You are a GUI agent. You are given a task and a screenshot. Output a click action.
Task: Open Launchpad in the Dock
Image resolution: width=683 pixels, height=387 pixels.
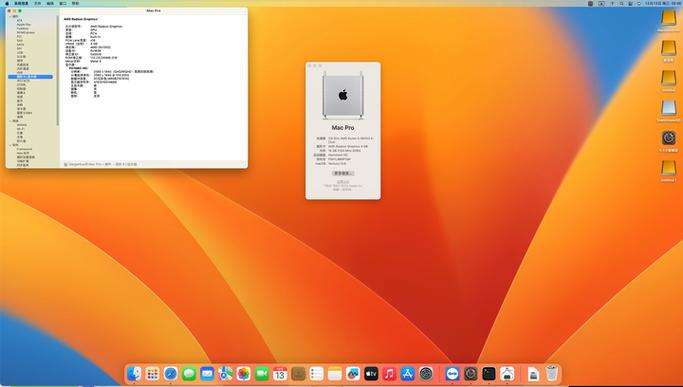pyautogui.click(x=152, y=373)
